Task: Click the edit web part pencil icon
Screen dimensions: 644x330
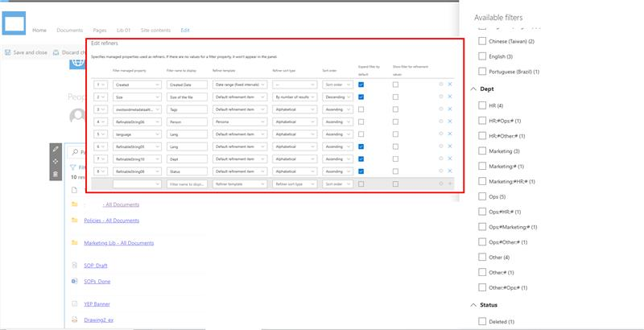Action: (56, 149)
